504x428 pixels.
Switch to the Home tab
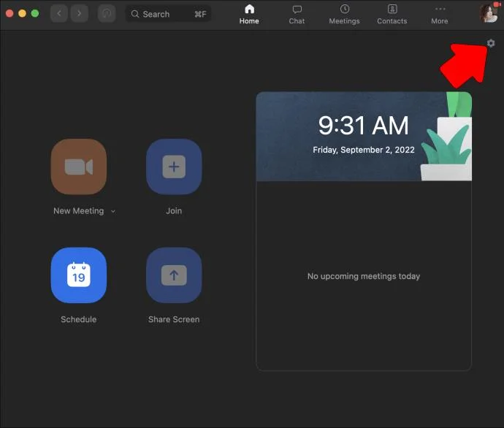249,15
